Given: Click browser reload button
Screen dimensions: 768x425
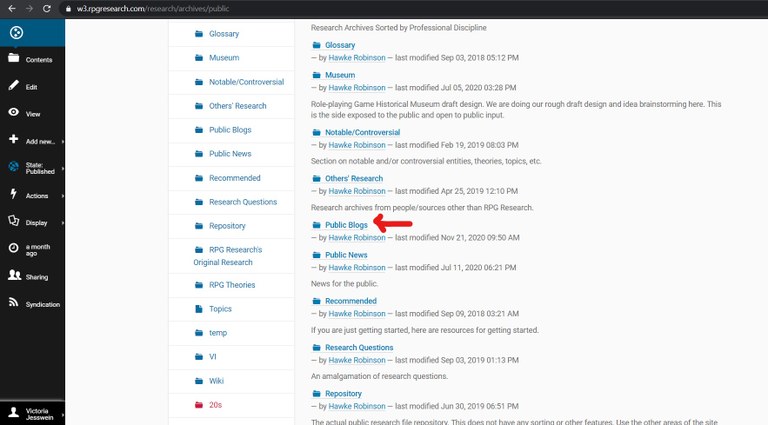Looking at the screenshot, I should click(x=49, y=8).
